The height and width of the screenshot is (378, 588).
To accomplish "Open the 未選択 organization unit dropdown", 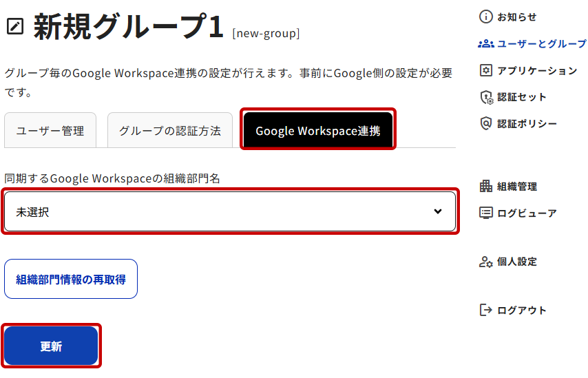I will (220, 212).
